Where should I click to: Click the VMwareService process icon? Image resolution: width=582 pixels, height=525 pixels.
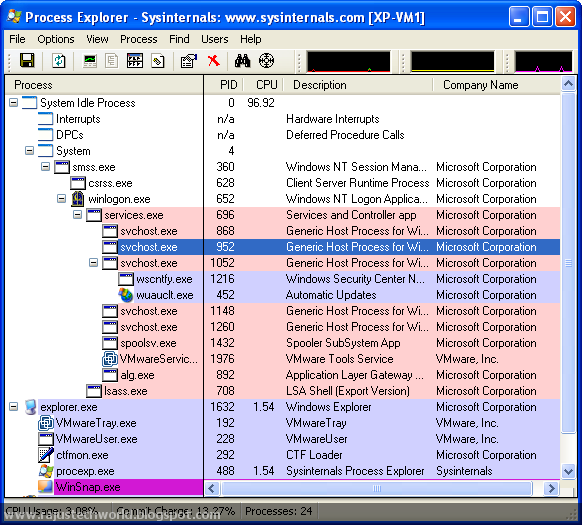pos(109,359)
